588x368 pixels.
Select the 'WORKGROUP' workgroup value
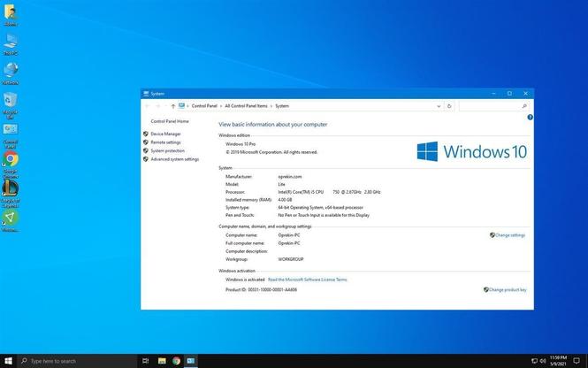(x=291, y=259)
